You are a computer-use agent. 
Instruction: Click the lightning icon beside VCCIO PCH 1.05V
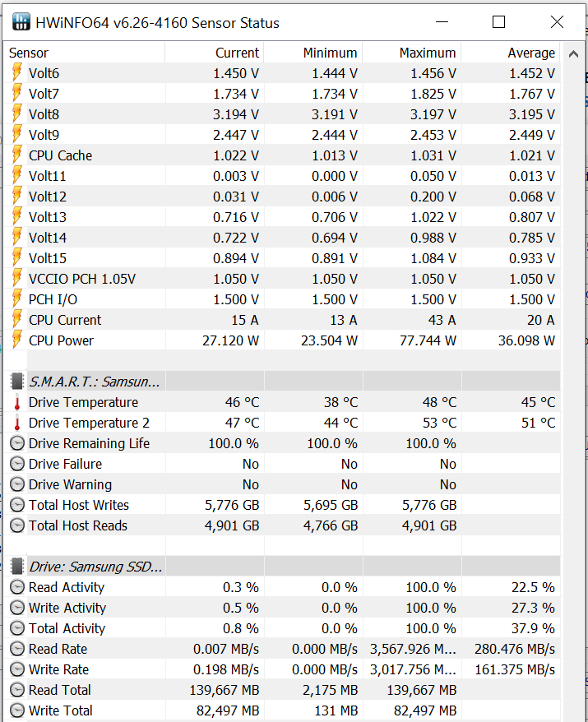click(17, 278)
